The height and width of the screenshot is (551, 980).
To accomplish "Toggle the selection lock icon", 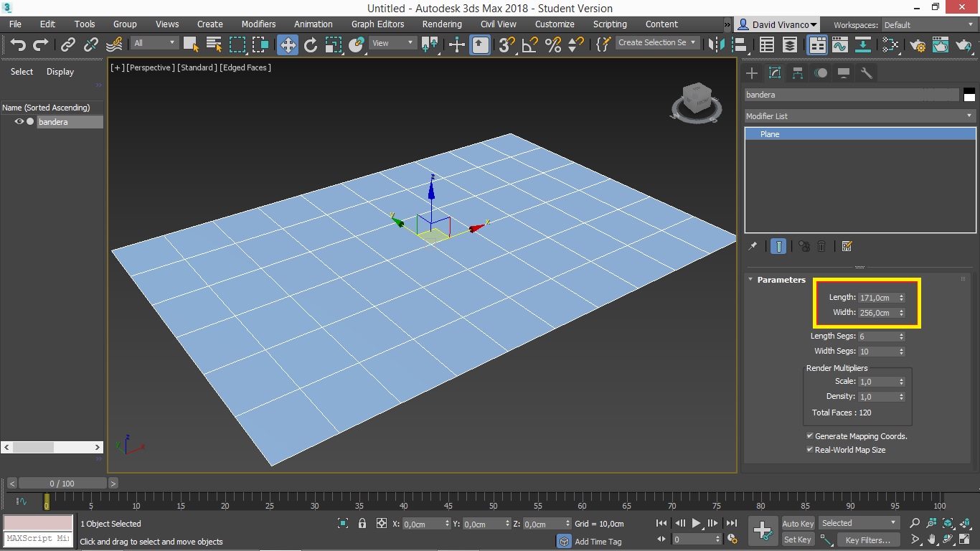I will point(362,524).
